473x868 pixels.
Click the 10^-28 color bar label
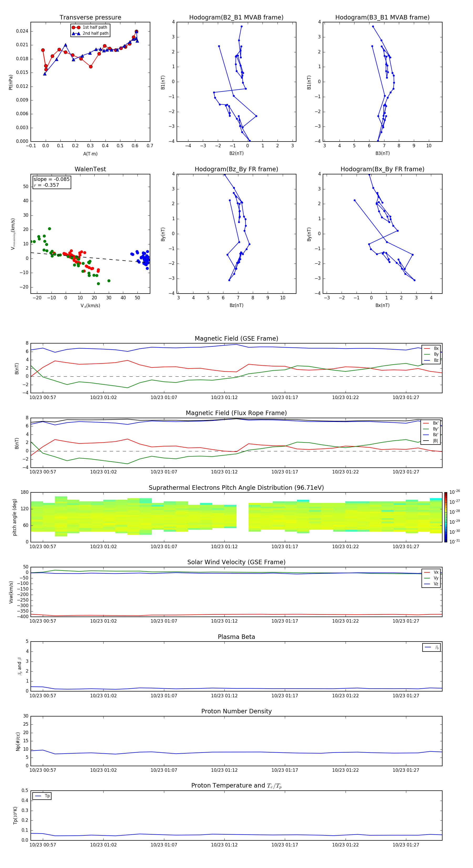[455, 512]
